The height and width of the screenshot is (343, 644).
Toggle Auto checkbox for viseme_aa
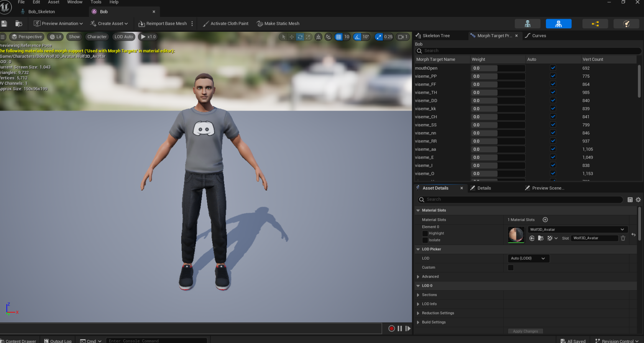point(553,149)
